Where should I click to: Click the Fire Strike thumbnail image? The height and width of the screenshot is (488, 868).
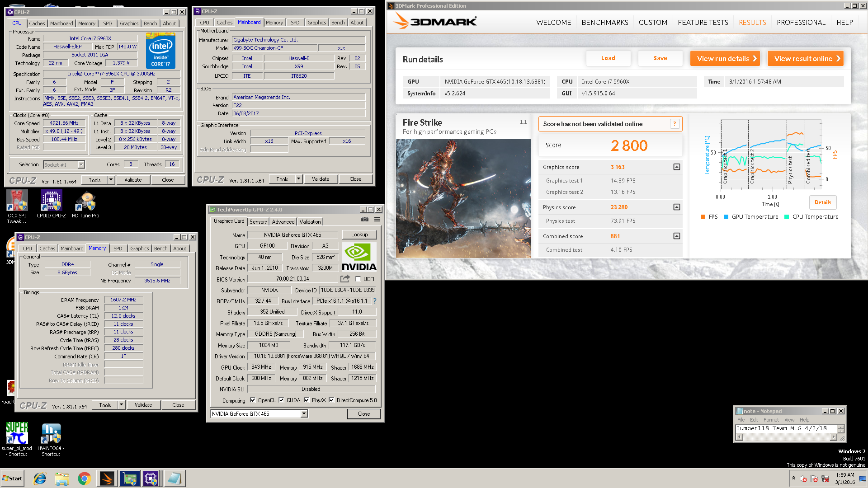463,198
